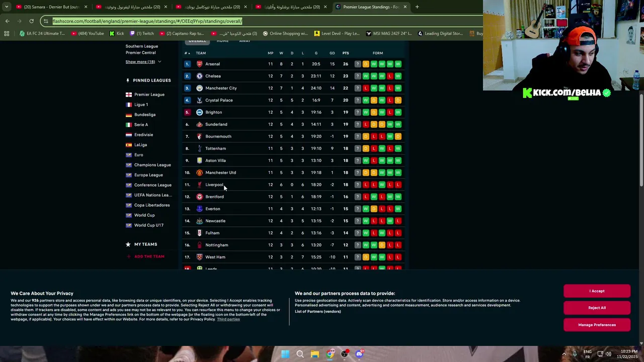The image size is (644, 362).
Task: Open the tab search chevron in Chrome
Action: [7, 7]
